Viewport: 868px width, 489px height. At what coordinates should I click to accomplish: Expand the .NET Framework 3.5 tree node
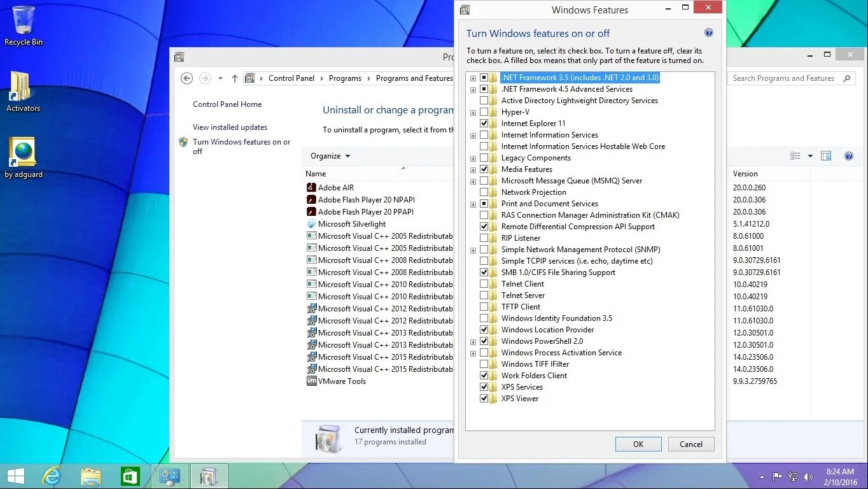point(473,78)
